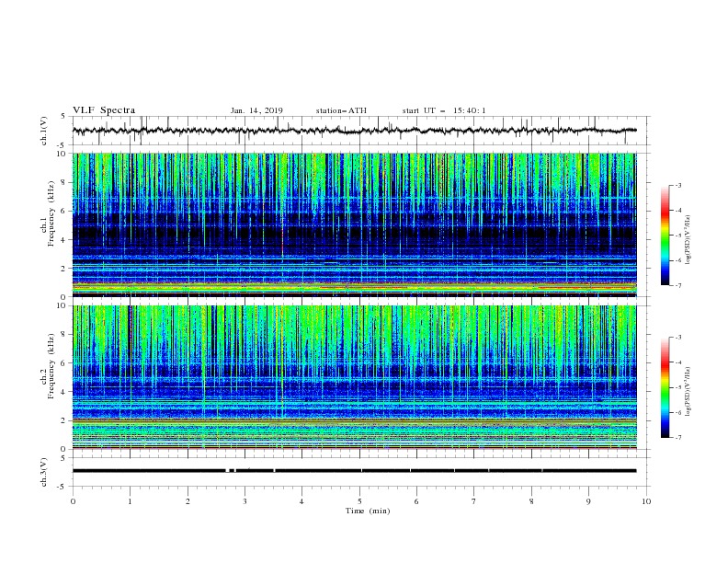Viewport: 728px width, 563px height.
Task: Select the ch.2 "Frequency (kHz)" axis label
Action: [51, 366]
